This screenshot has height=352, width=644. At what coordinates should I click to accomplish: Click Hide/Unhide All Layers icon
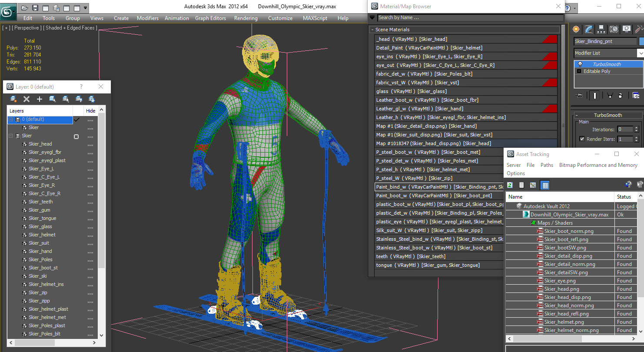coord(79,99)
